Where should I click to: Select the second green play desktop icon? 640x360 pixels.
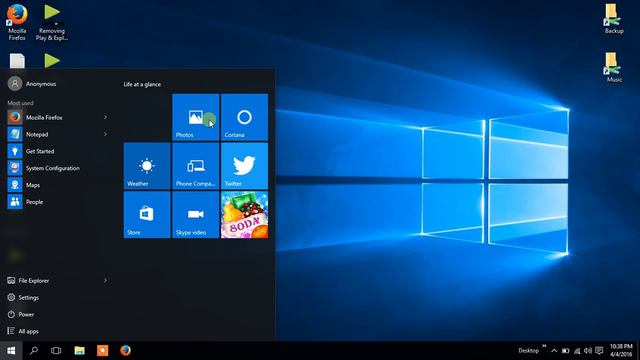(x=52, y=61)
